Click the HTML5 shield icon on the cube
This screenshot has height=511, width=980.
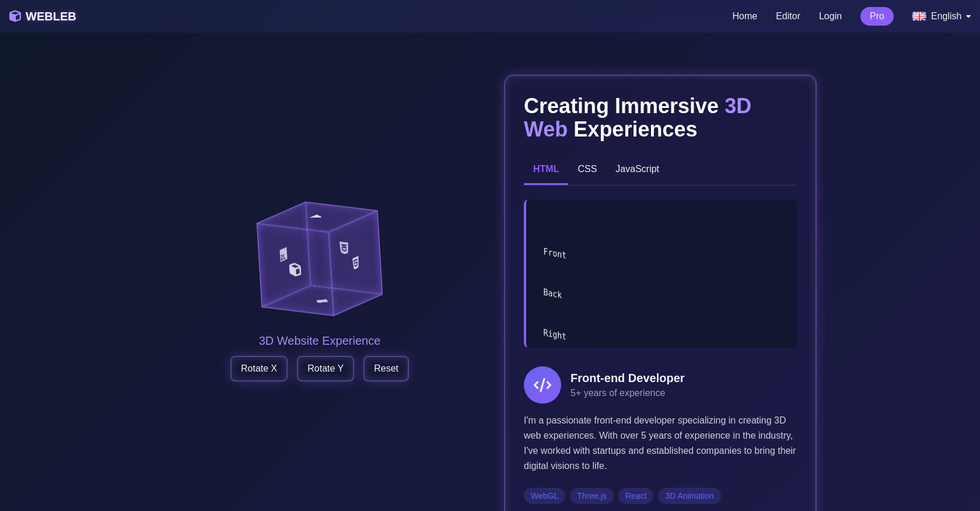click(x=355, y=262)
